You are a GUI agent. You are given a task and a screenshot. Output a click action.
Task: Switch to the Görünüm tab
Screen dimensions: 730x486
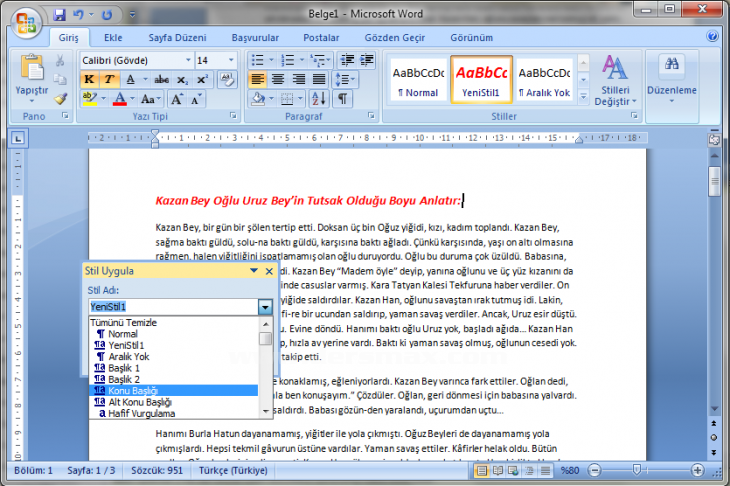tap(472, 38)
